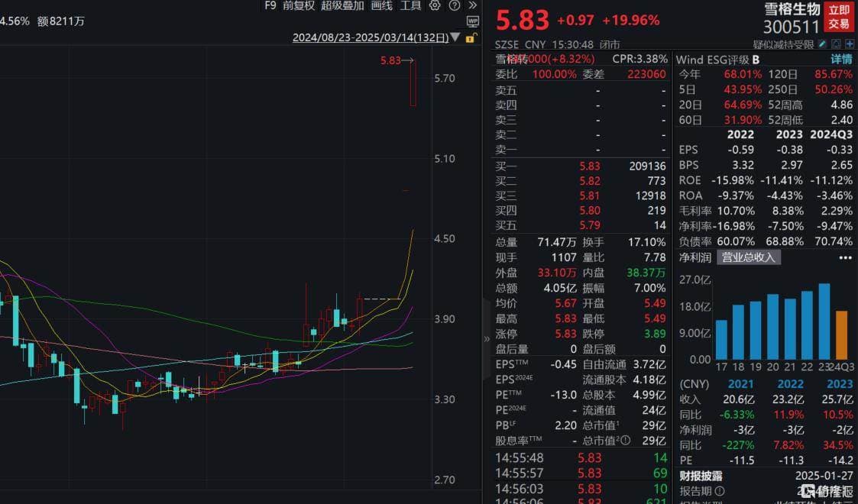Click the CPR:3.38% label
Image resolution: width=858 pixels, height=504 pixels.
pyautogui.click(x=639, y=59)
